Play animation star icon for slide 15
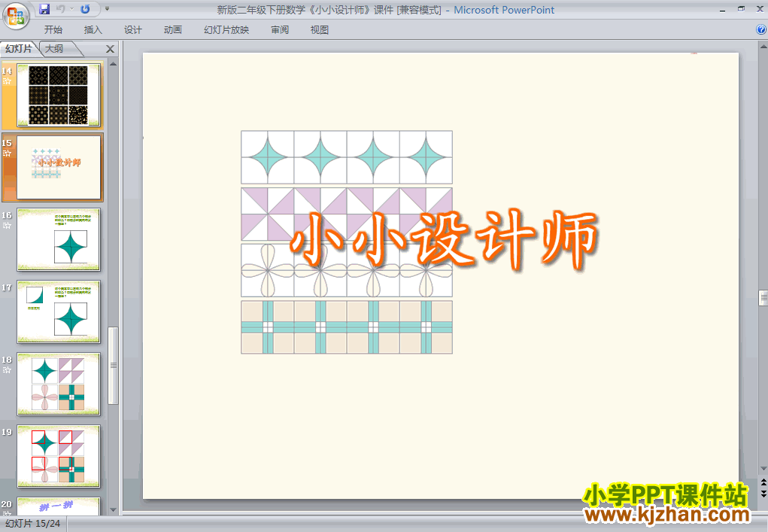 (7, 154)
